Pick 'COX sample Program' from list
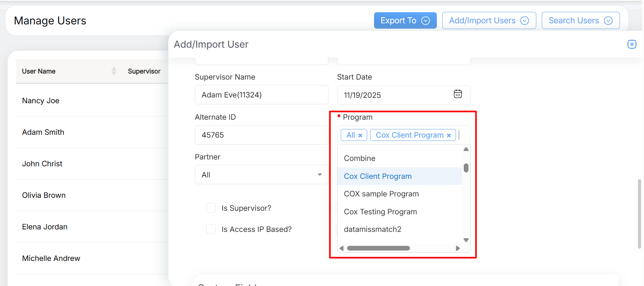Image resolution: width=644 pixels, height=286 pixels. (381, 194)
